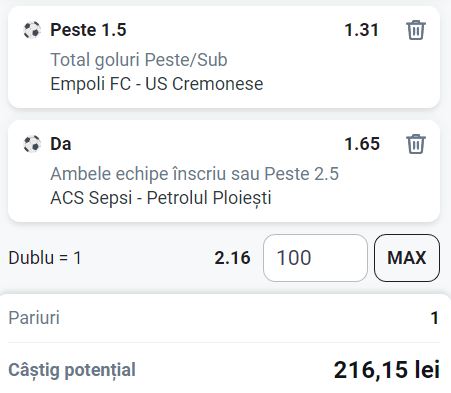Open the Empoli FC - US Cremonese match
Screen dimensions: 451x393
click(157, 84)
